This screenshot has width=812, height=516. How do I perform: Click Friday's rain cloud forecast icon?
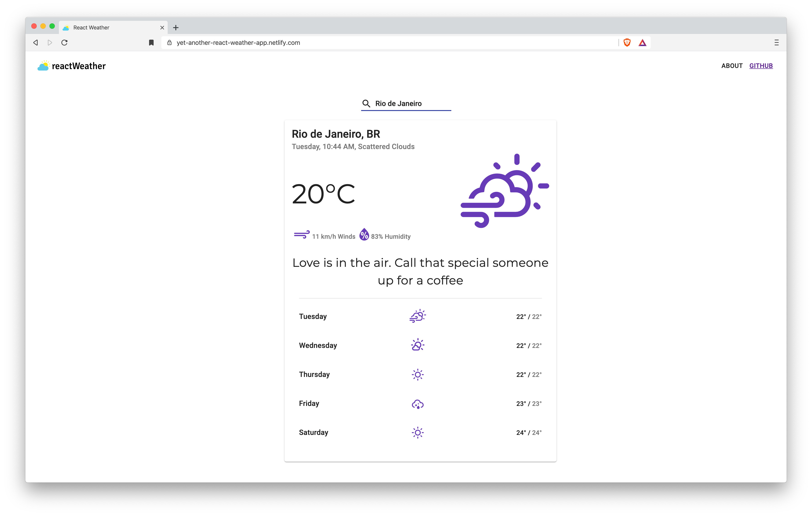point(418,404)
